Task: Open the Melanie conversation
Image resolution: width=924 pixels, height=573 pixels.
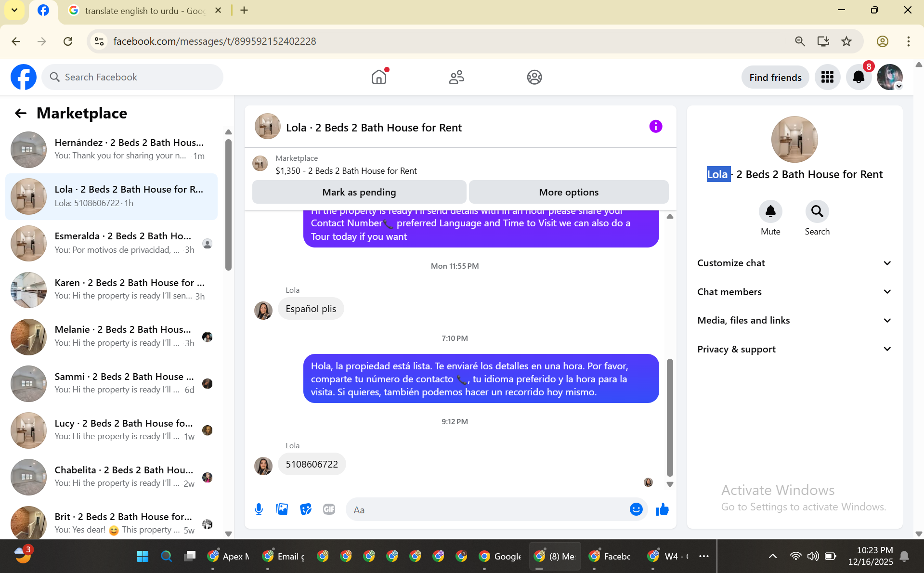Action: tap(112, 337)
